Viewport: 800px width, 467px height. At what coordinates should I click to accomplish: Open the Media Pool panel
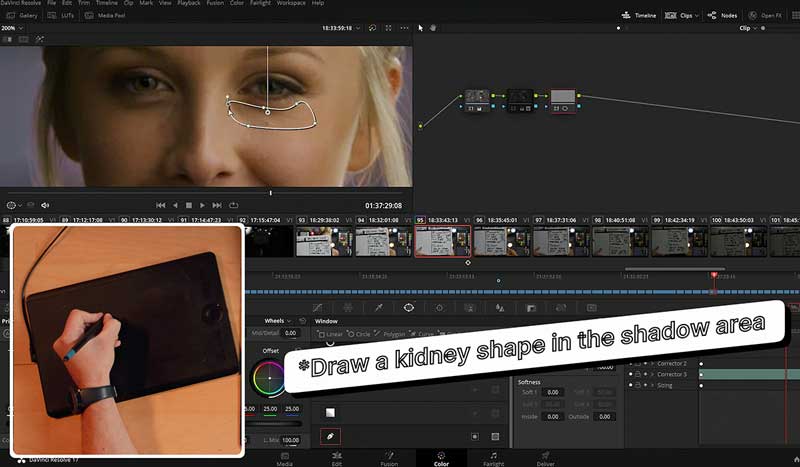tap(105, 15)
